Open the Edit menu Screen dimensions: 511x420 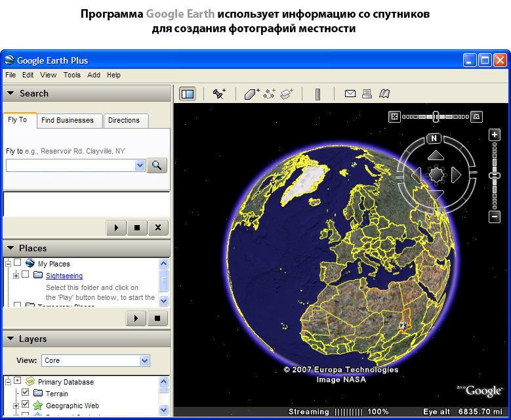point(28,75)
